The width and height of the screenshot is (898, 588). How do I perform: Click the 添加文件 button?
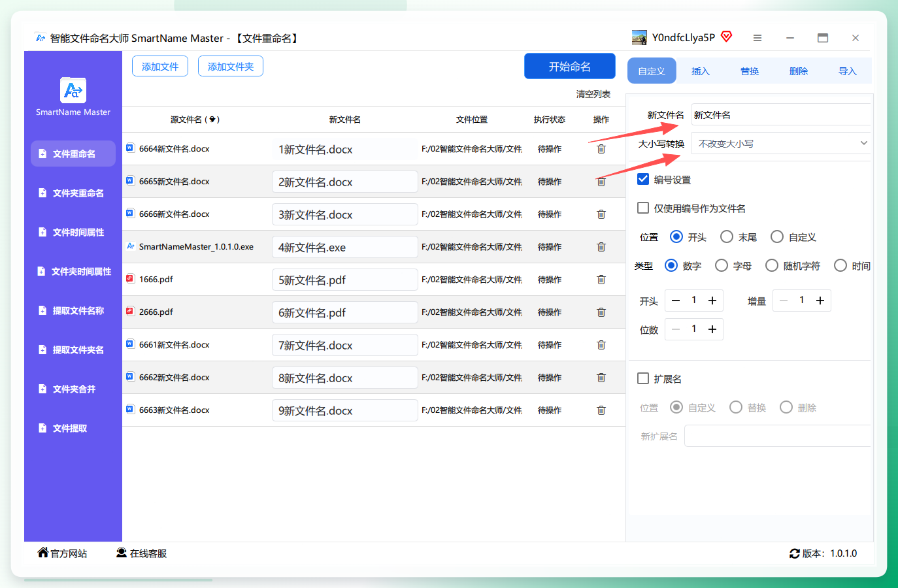pos(160,66)
